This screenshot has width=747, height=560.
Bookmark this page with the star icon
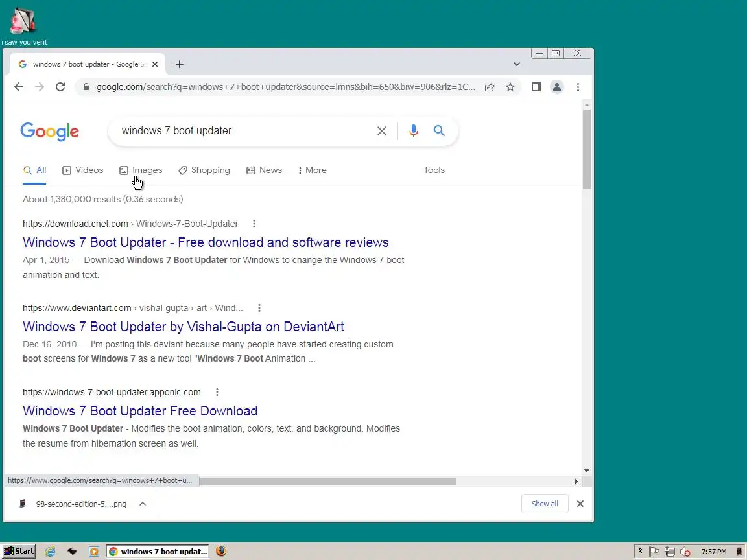pyautogui.click(x=510, y=87)
